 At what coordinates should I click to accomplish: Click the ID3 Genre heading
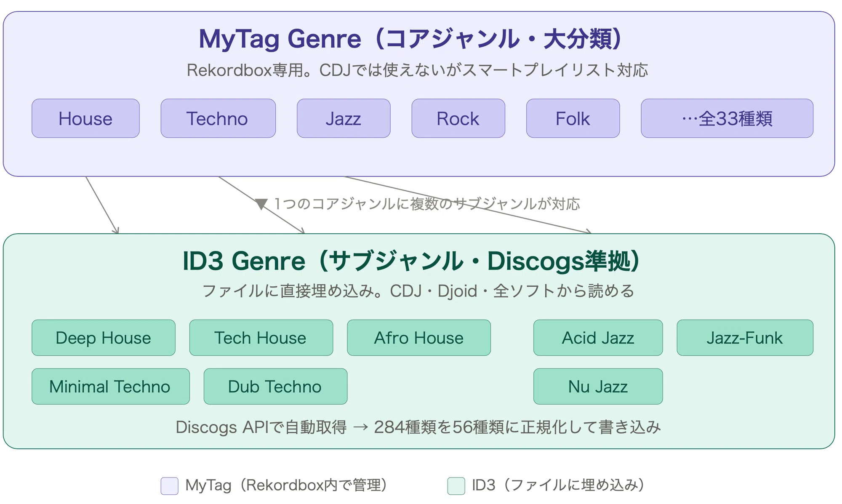[x=411, y=261]
